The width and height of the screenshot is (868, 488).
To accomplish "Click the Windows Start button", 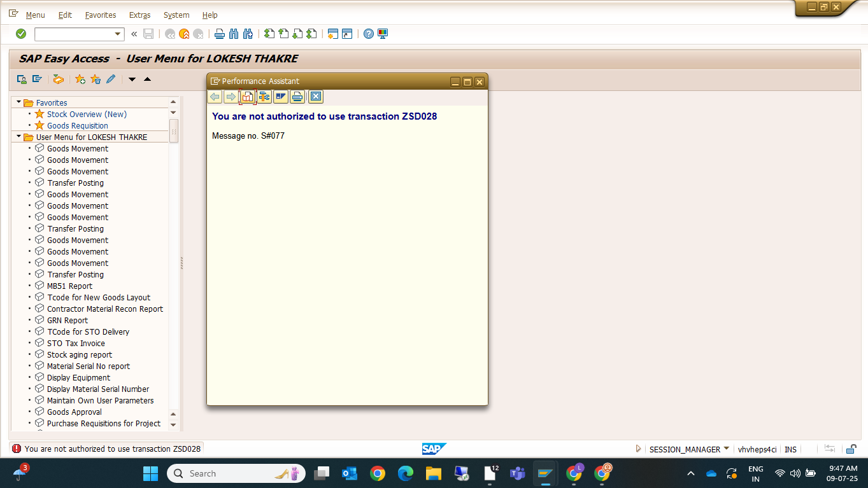I will 150,473.
